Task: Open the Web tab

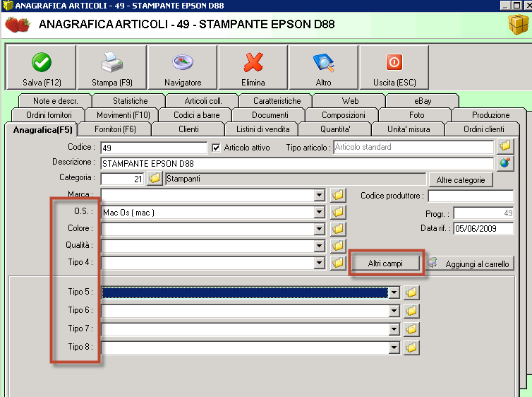Action: click(350, 101)
